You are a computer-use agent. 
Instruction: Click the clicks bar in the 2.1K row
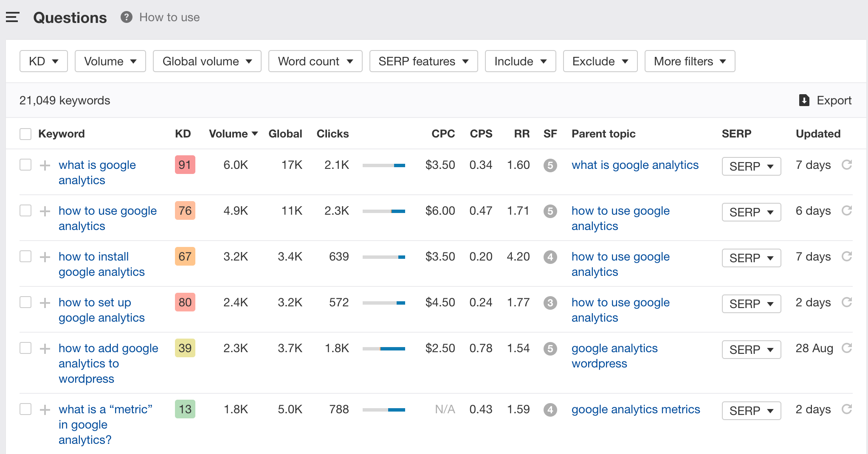click(x=384, y=165)
